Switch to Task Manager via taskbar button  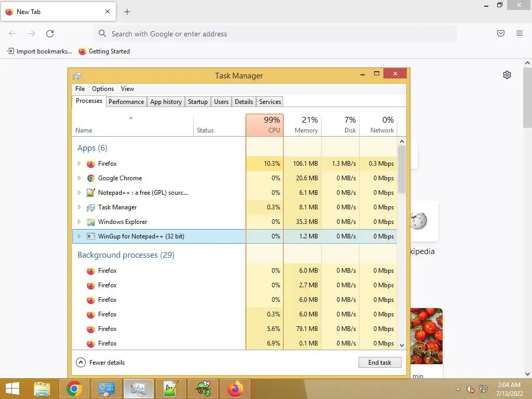138,389
